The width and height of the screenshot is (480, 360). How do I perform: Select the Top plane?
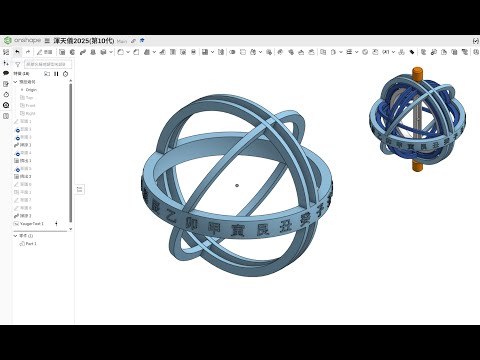click(x=27, y=98)
